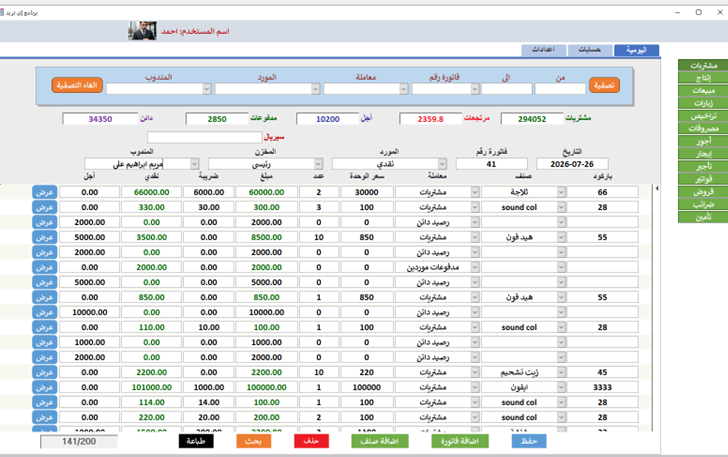Expand المخزن dropdown showing رئيسي

(318, 164)
